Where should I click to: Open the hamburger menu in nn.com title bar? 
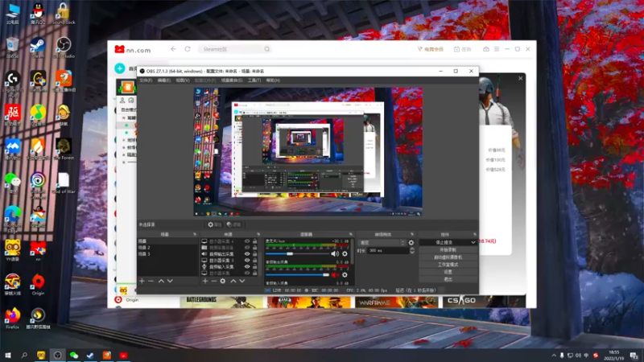click(497, 49)
